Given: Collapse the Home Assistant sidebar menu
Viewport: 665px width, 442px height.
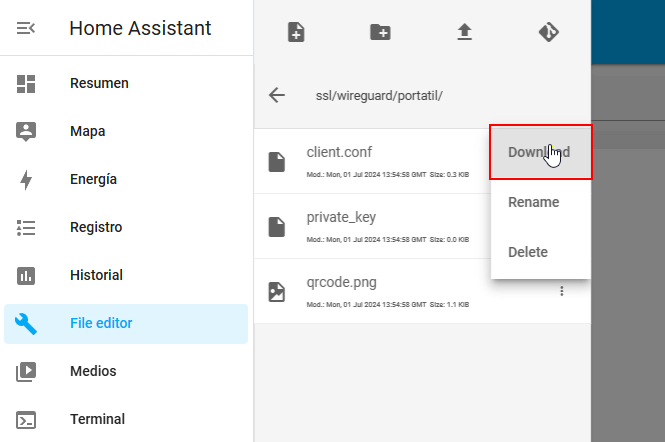Looking at the screenshot, I should coord(26,28).
